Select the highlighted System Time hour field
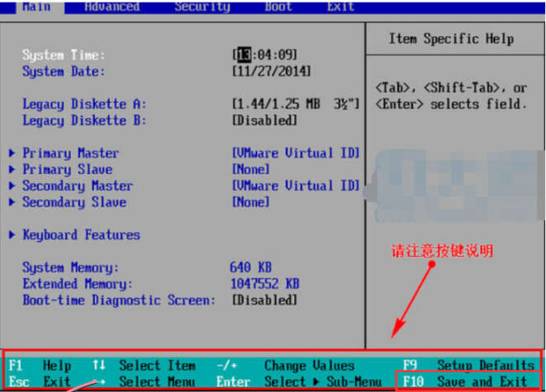This screenshot has width=546, height=392. click(x=245, y=55)
